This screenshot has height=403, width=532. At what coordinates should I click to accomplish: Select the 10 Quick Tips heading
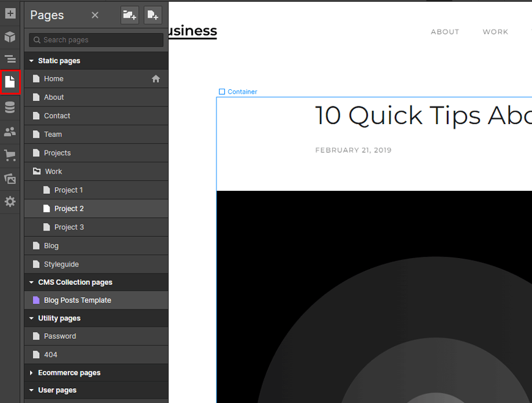click(423, 116)
